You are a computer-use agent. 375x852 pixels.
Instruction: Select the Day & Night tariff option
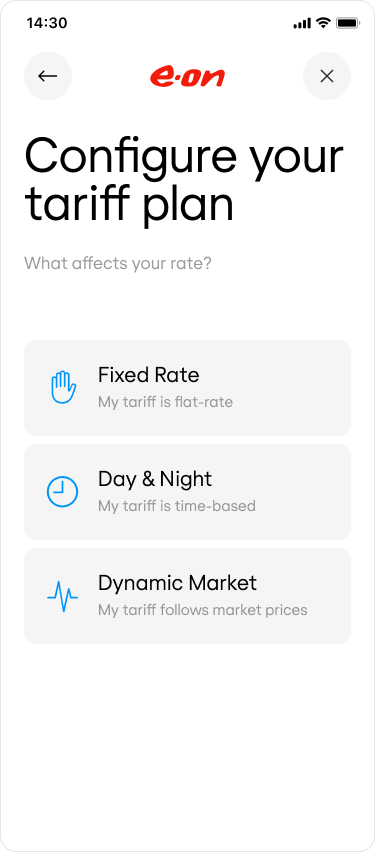pos(188,492)
